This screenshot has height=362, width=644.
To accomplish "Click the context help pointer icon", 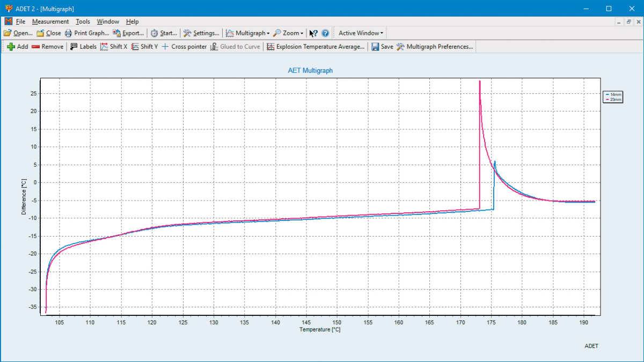I will tap(314, 33).
